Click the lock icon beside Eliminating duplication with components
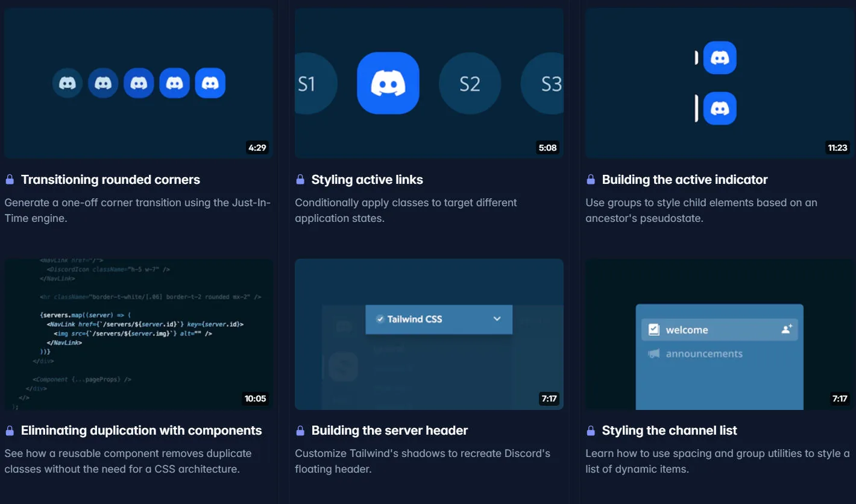This screenshot has width=856, height=504. point(10,430)
